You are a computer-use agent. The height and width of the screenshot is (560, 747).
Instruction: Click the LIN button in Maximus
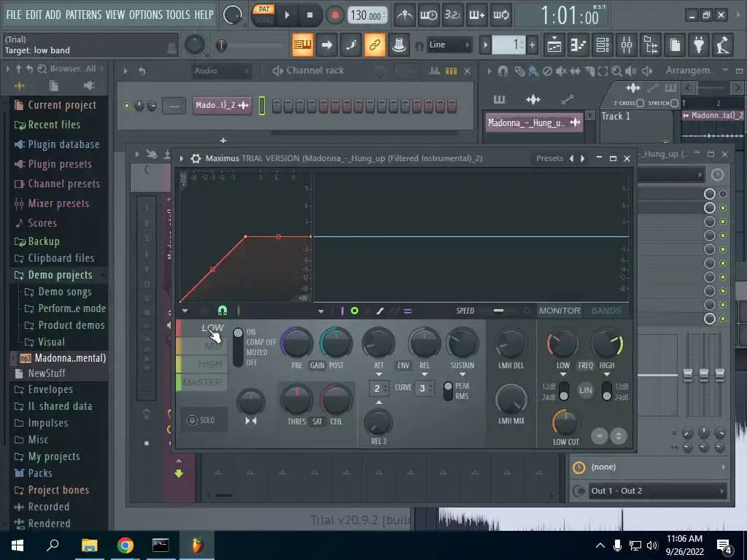coord(586,390)
